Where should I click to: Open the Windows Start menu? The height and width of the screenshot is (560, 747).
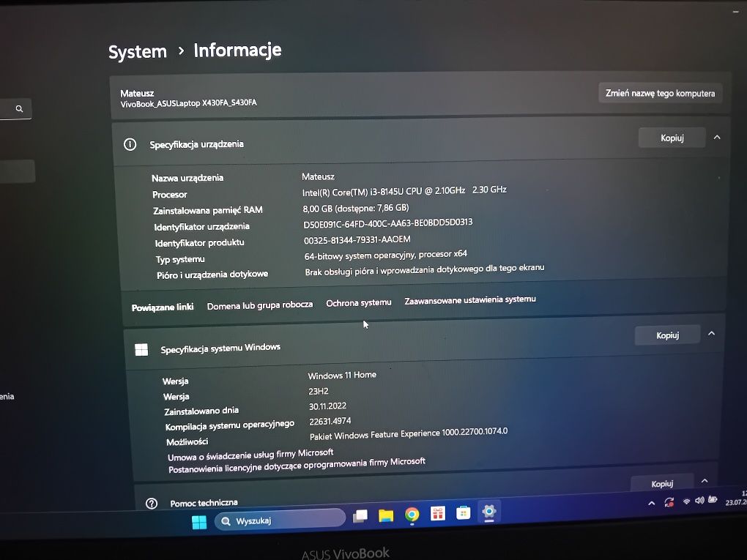(x=199, y=523)
